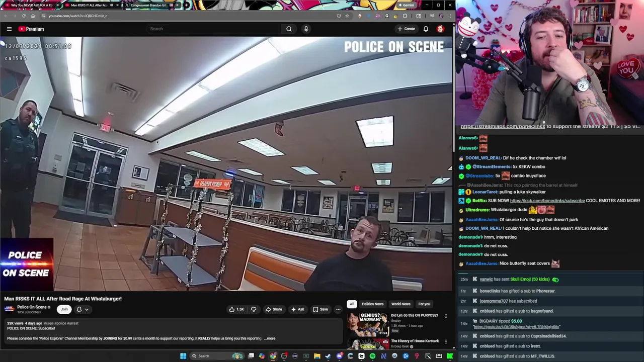Open 'Did Lyn do this ON PURPOSE?' thumbnail
This screenshot has height=362, width=644.
[367, 324]
